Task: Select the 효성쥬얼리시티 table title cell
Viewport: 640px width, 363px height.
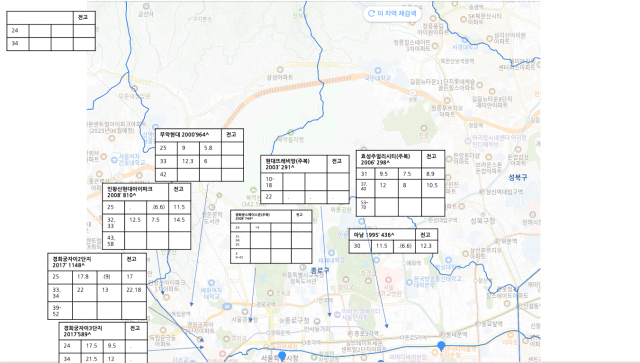Action: 389,159
